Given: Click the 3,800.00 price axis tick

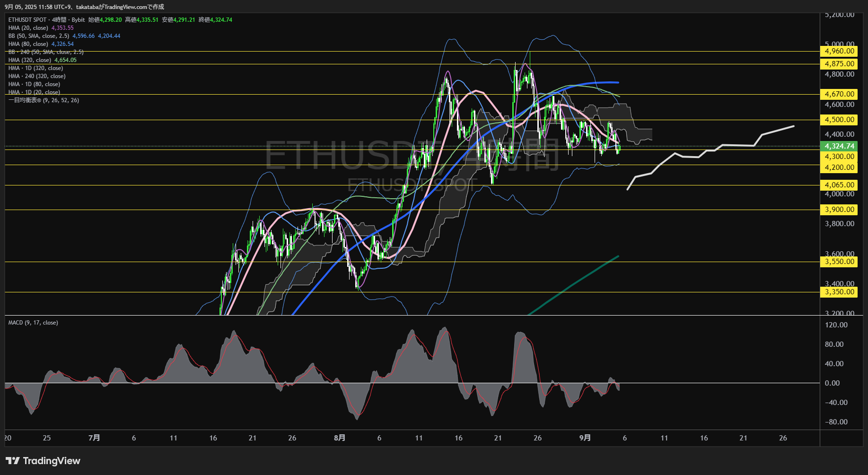Looking at the screenshot, I should tap(839, 224).
